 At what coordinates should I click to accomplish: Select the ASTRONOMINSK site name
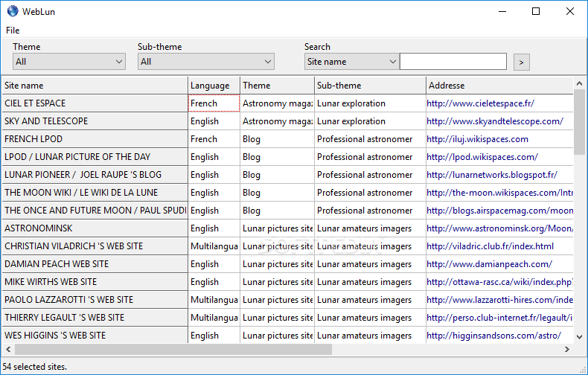click(95, 228)
